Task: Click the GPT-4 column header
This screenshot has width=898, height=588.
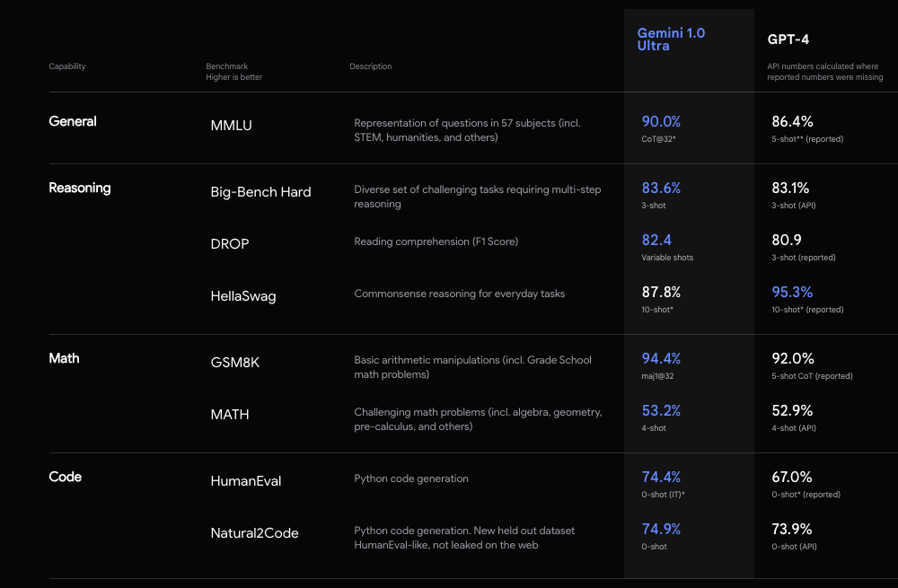Action: point(788,39)
